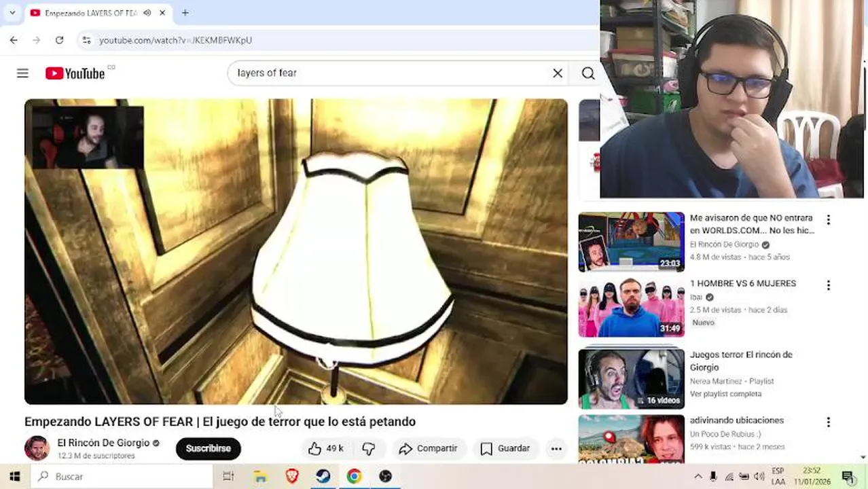Image resolution: width=868 pixels, height=489 pixels.
Task: Click the video title 'Empezando LAYERS OF FEAR'
Action: (x=220, y=422)
